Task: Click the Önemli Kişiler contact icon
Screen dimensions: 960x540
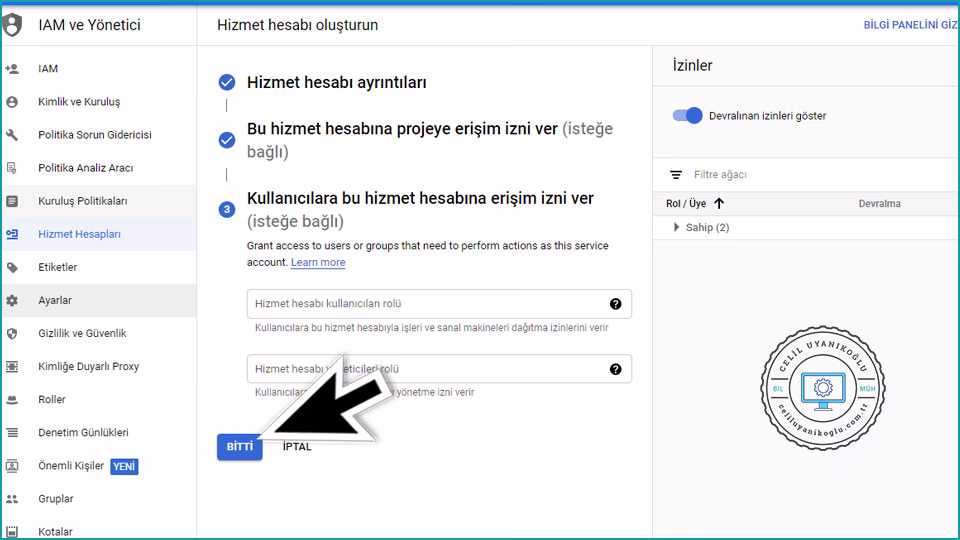Action: click(12, 465)
